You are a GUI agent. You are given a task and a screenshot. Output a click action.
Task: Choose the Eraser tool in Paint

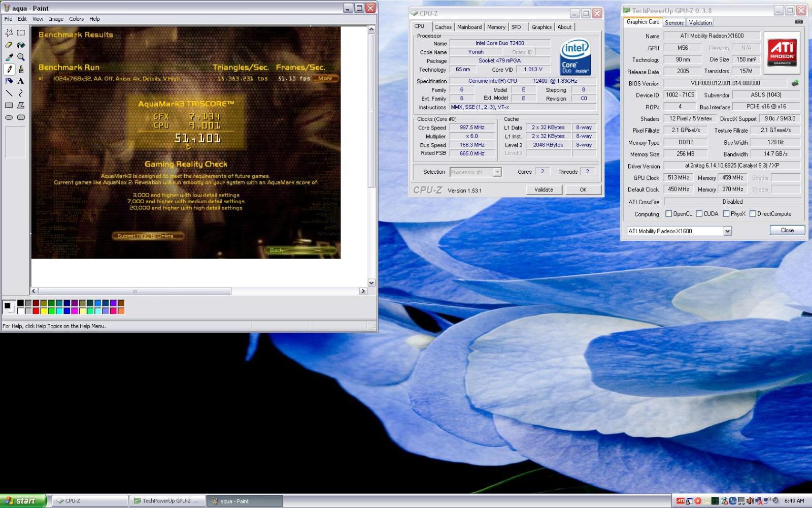tap(9, 45)
